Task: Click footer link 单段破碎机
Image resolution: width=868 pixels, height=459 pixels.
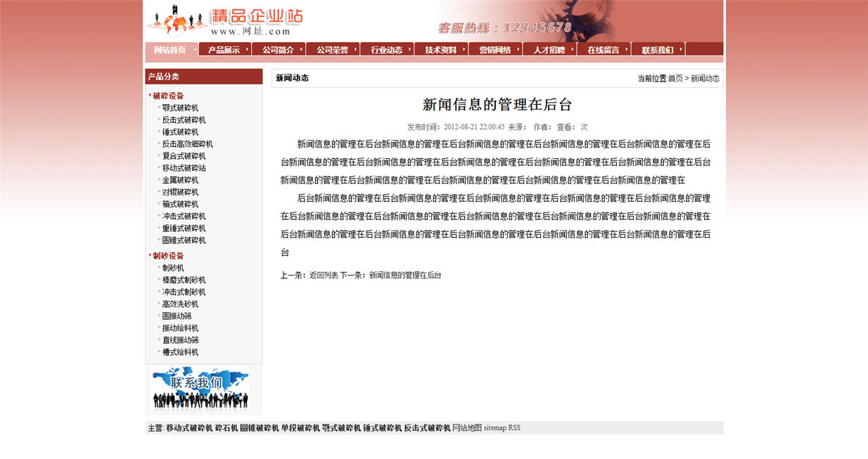Action: (300, 428)
